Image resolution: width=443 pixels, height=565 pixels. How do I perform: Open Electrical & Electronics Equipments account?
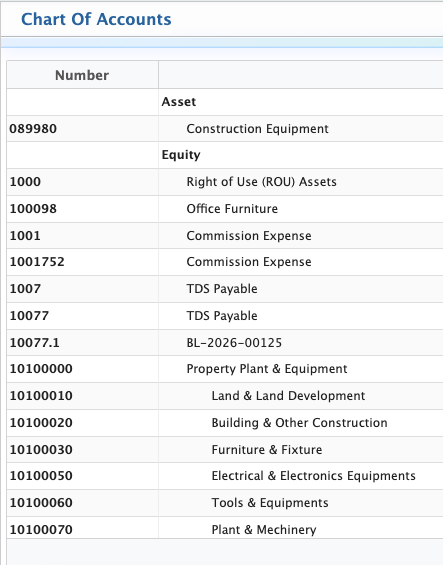pyautogui.click(x=313, y=476)
